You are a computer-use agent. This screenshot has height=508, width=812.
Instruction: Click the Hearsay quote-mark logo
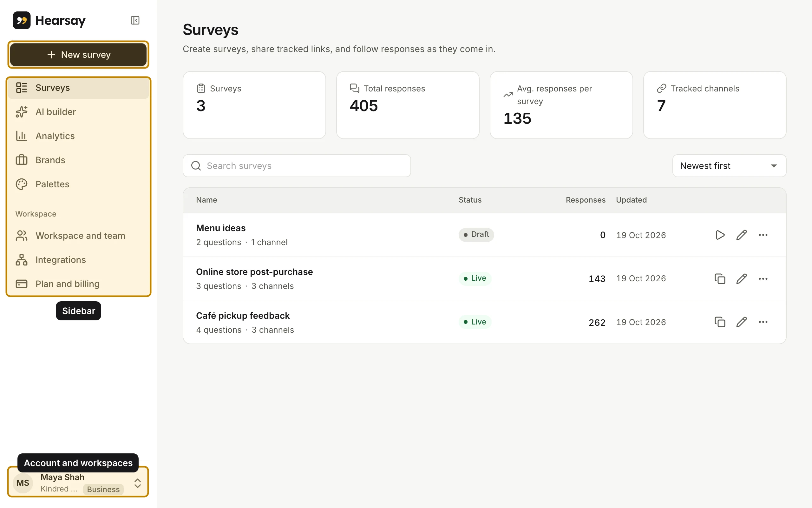coord(22,21)
